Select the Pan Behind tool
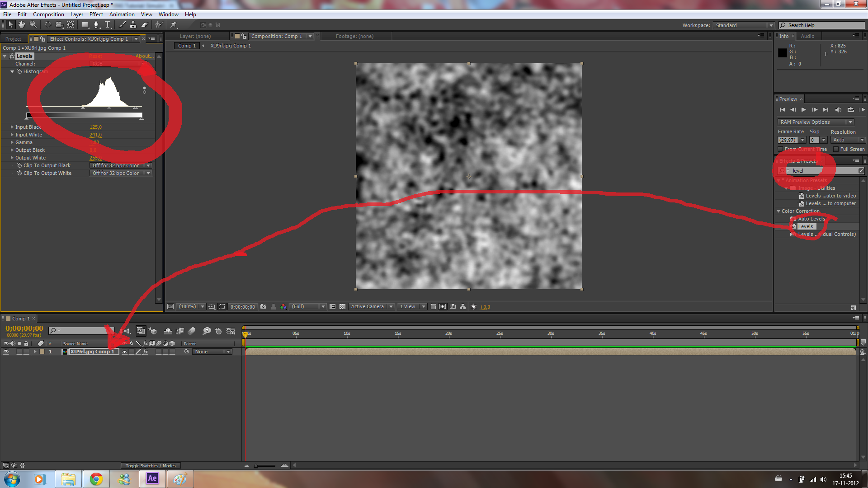 pos(71,24)
